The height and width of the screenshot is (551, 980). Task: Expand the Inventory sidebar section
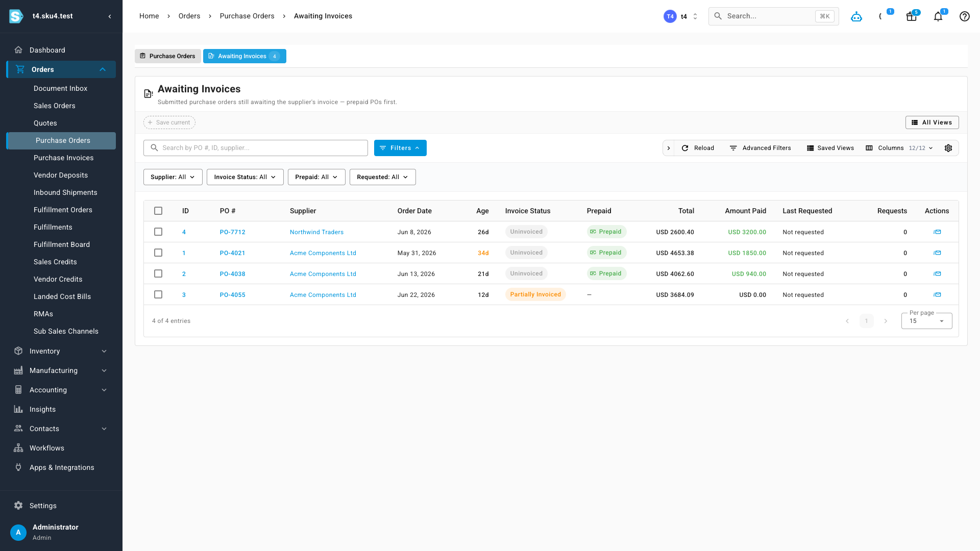104,351
